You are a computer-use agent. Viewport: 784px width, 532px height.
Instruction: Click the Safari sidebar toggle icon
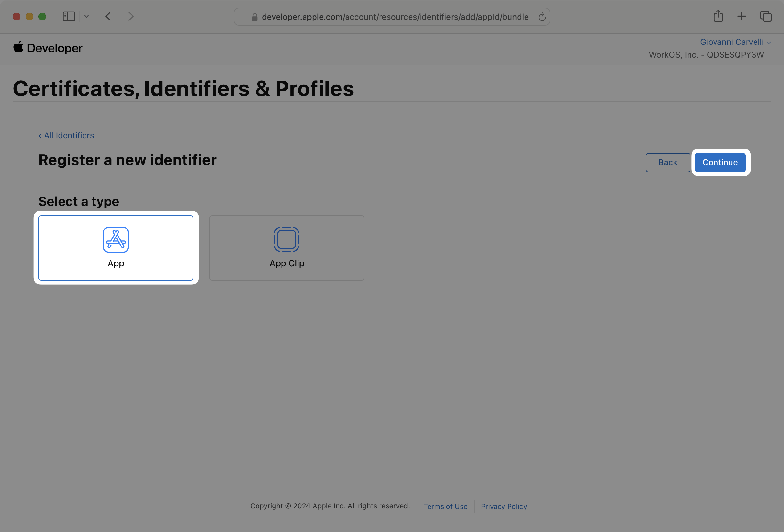coord(69,16)
